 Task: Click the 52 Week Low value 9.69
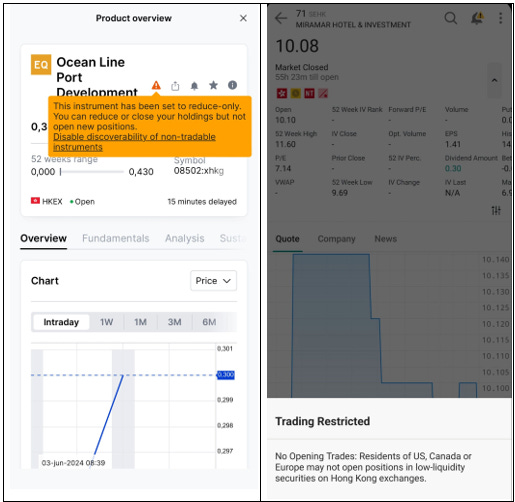click(340, 193)
